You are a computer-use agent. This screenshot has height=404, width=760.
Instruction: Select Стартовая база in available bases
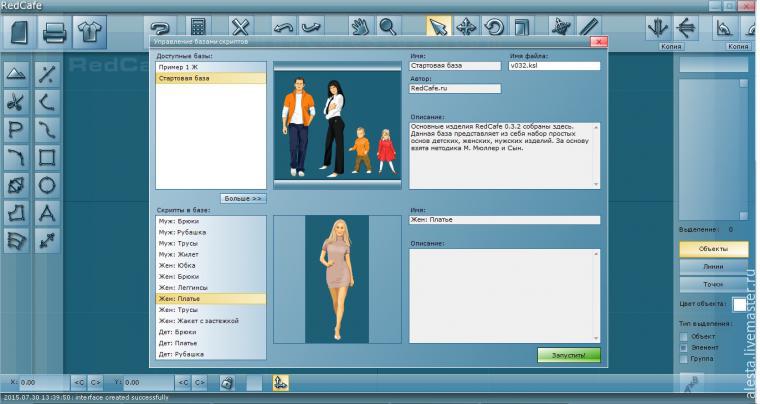[x=211, y=78]
